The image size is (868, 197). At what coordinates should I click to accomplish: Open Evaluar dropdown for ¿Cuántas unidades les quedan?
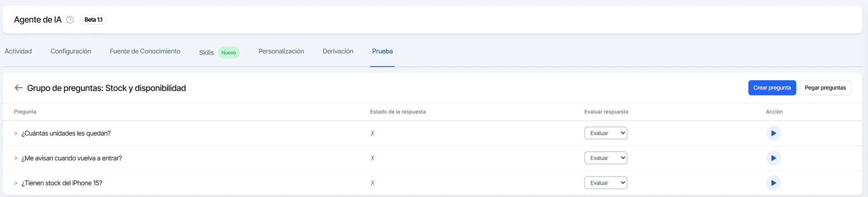click(606, 133)
